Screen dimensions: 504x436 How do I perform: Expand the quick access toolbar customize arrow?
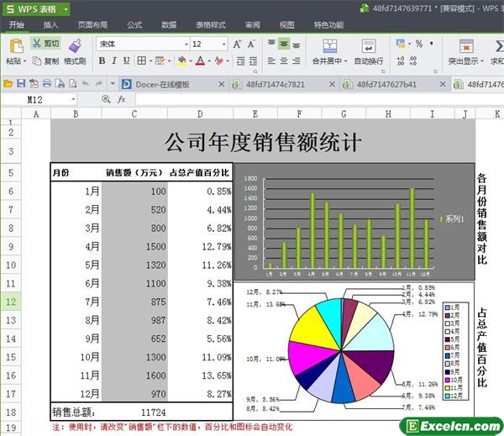pyautogui.click(x=113, y=84)
